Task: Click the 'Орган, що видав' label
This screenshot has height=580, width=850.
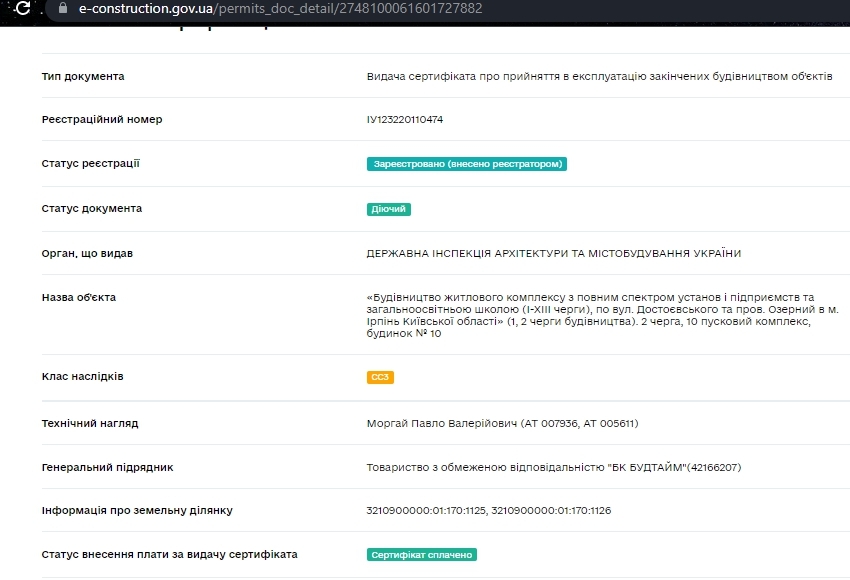Action: coord(87,253)
